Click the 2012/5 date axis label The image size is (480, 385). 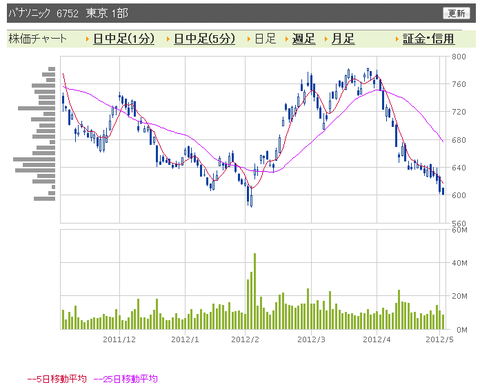[439, 340]
